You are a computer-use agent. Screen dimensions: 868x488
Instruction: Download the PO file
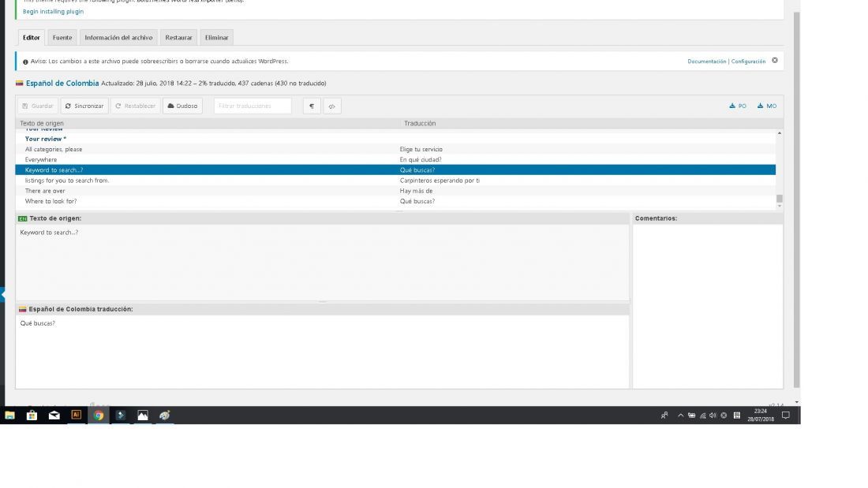click(738, 106)
